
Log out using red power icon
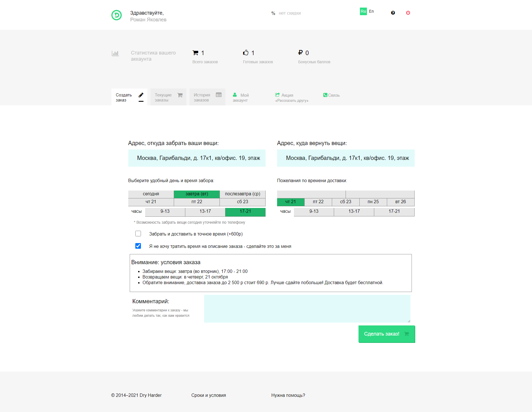coord(408,13)
